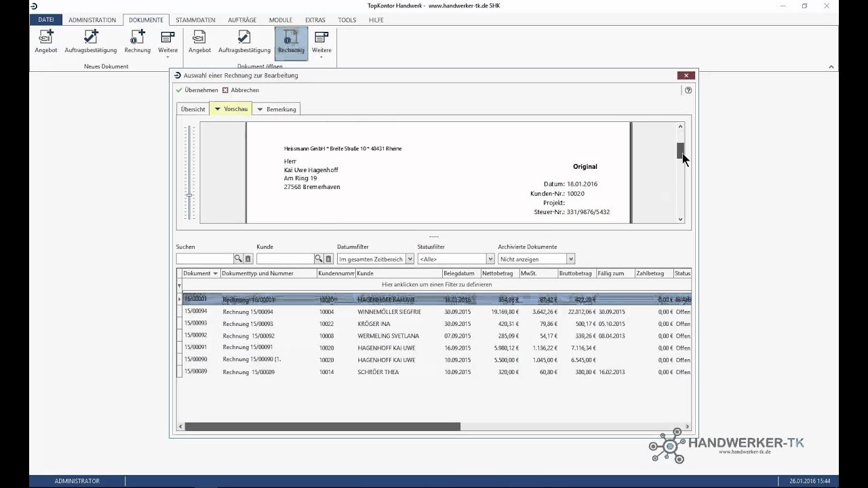
Task: Collapse the ribbon with the chevron
Action: tap(831, 66)
